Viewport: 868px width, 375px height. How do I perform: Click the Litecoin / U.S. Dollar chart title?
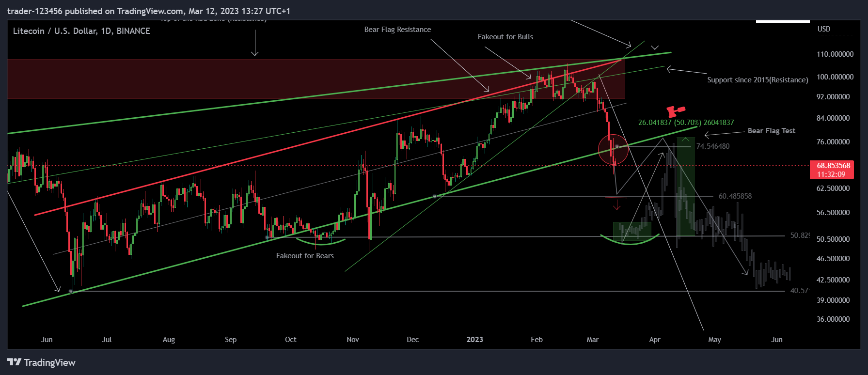point(81,31)
